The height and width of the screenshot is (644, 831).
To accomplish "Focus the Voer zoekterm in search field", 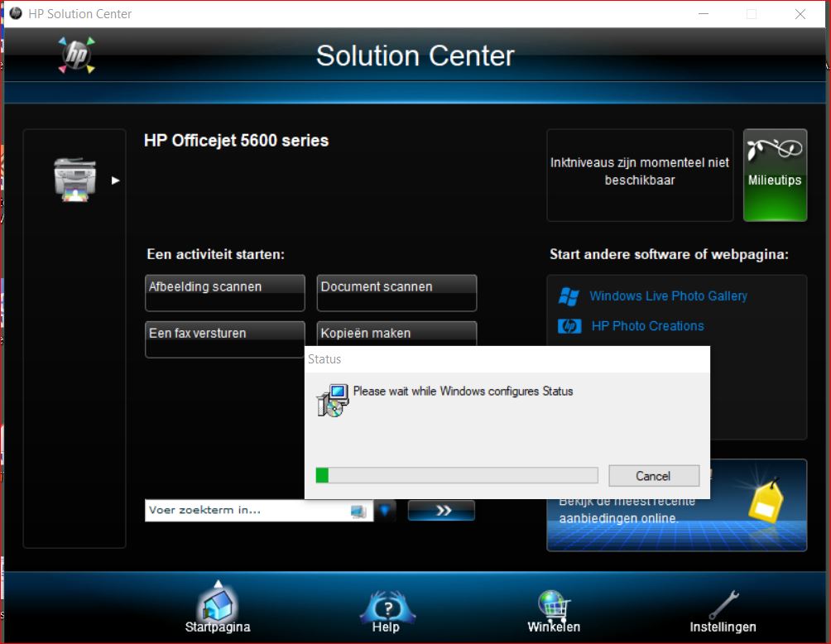I will [247, 511].
